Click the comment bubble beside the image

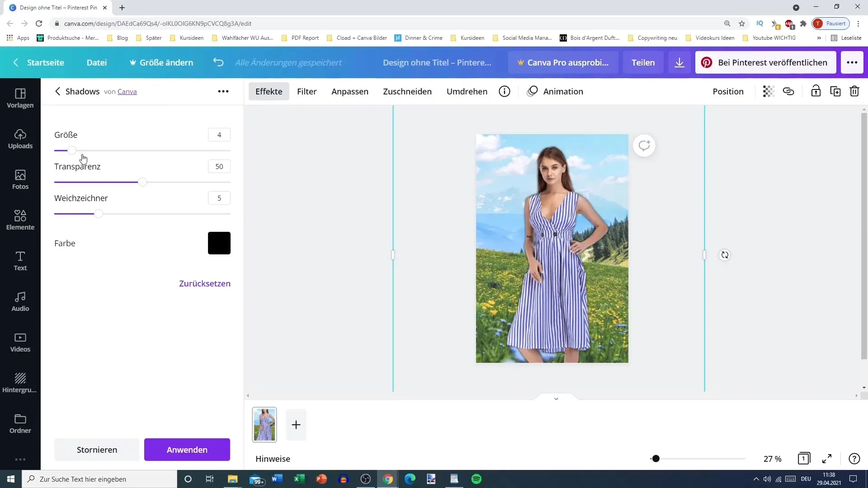pos(644,145)
